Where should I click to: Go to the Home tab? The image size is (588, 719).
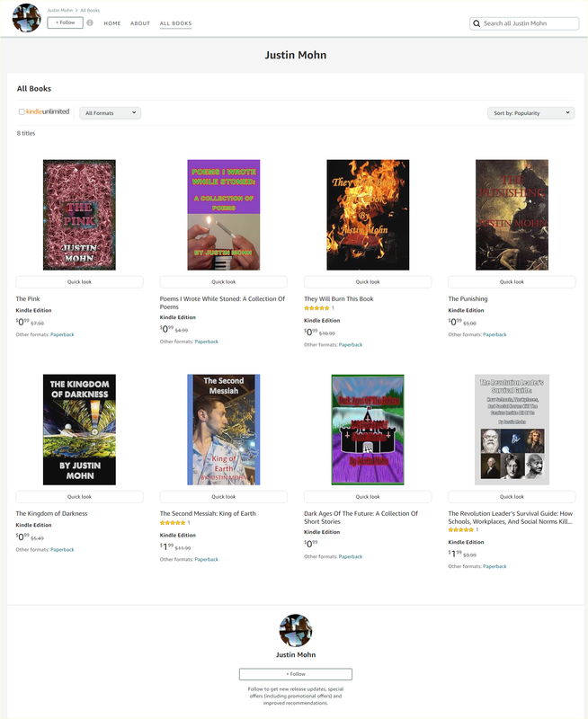pos(111,23)
